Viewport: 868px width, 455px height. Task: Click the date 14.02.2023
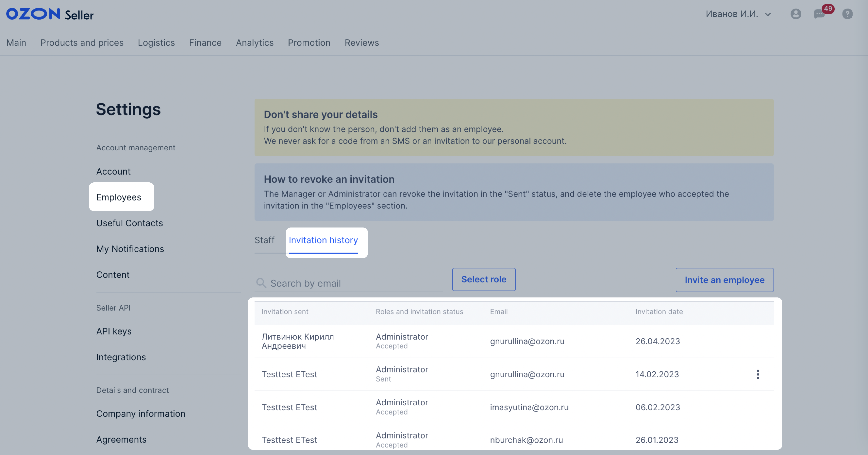pos(657,374)
